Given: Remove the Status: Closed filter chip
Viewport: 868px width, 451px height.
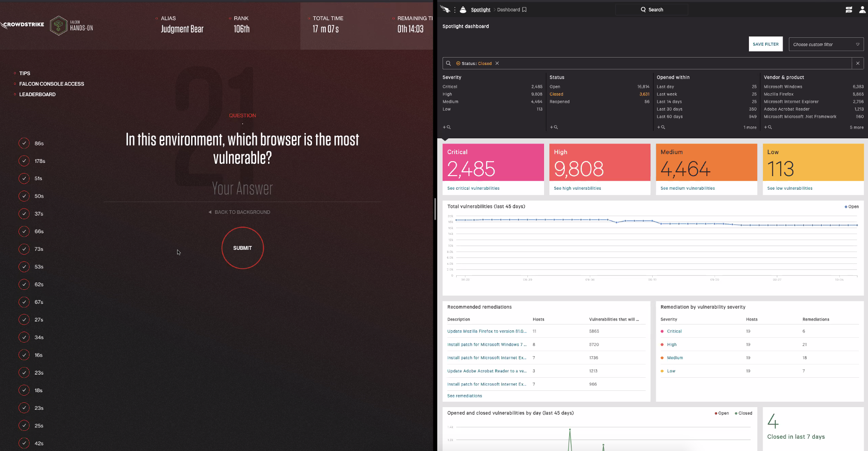Looking at the screenshot, I should pyautogui.click(x=497, y=63).
